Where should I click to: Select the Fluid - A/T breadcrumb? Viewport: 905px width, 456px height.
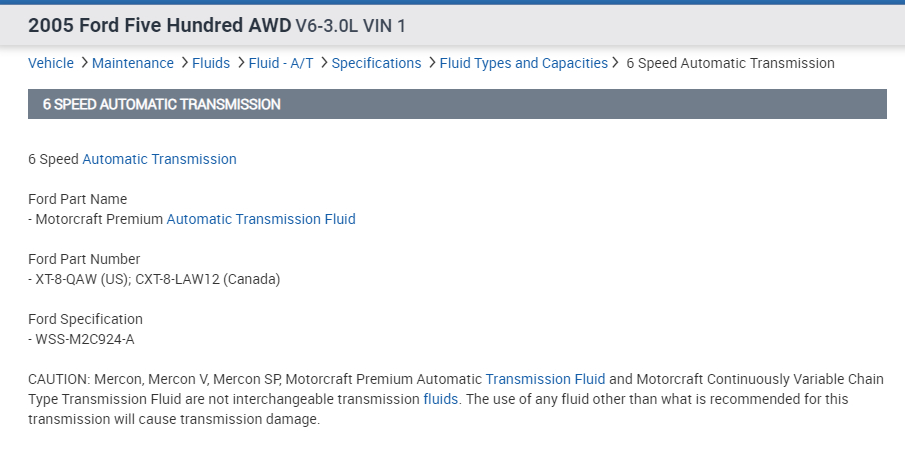pos(281,63)
